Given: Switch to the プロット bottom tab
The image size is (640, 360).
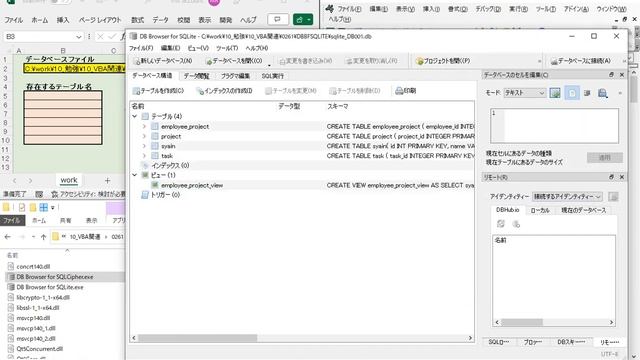Looking at the screenshot, I should (x=533, y=342).
